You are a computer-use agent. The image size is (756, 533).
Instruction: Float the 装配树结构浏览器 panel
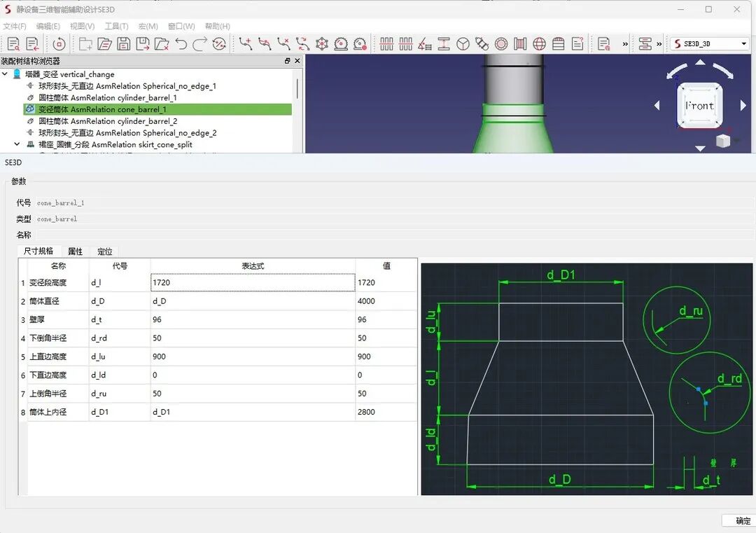coord(288,61)
